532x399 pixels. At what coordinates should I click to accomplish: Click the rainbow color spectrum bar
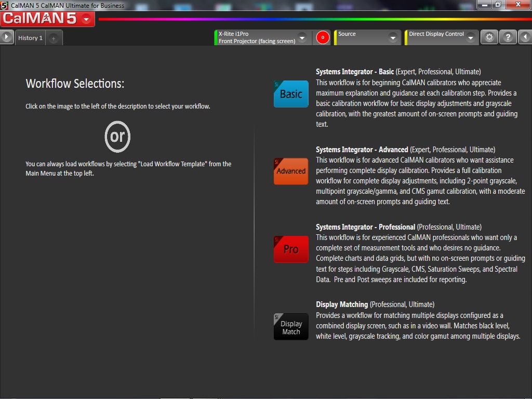312,19
